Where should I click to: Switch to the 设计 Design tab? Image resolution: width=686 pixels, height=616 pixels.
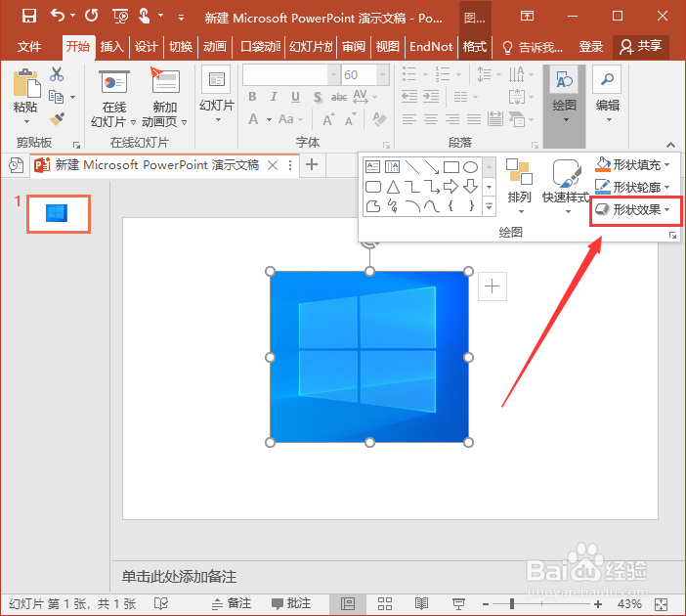[x=147, y=46]
